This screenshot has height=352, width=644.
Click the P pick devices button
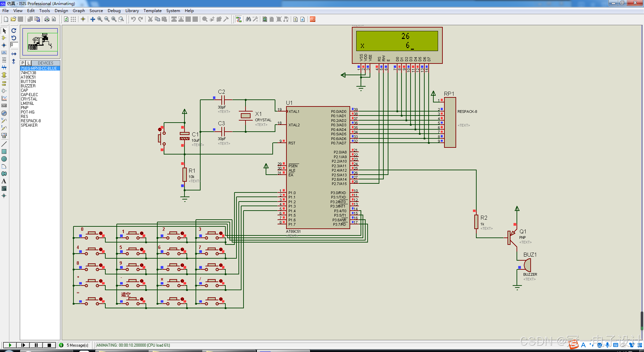coord(23,63)
